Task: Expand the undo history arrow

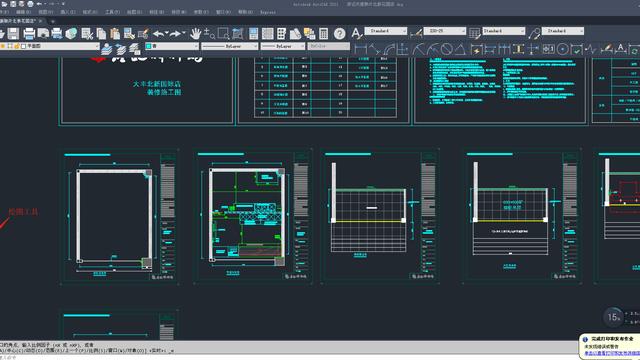Action: coord(167,32)
